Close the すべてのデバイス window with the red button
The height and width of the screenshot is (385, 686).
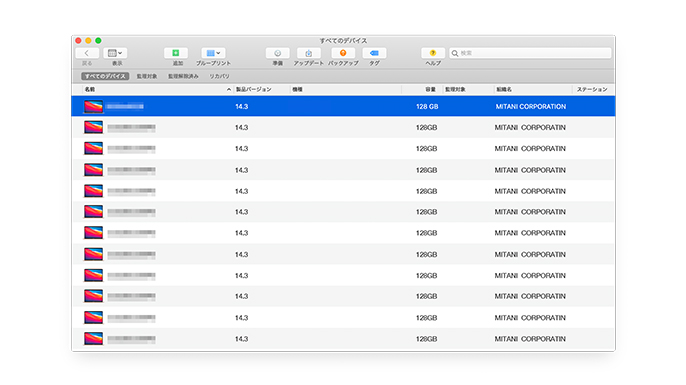click(x=78, y=41)
